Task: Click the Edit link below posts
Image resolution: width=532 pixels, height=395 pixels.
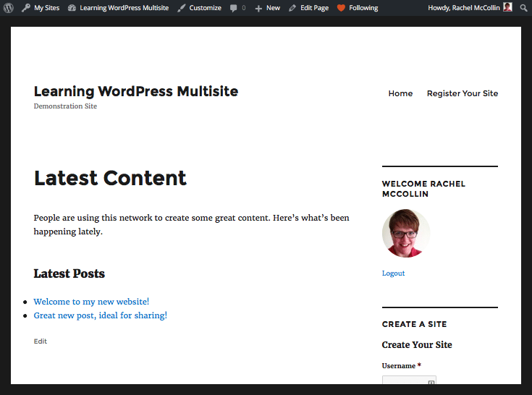Action: pos(41,341)
